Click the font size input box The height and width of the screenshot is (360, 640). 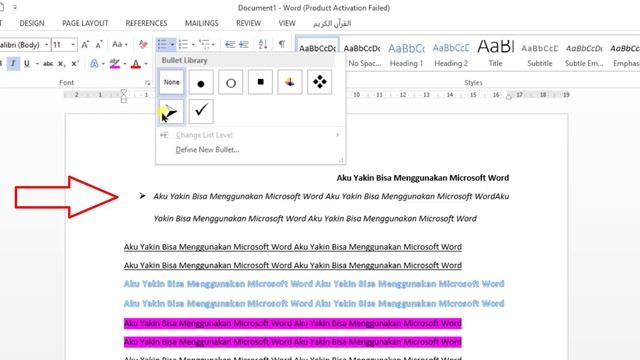[61, 44]
